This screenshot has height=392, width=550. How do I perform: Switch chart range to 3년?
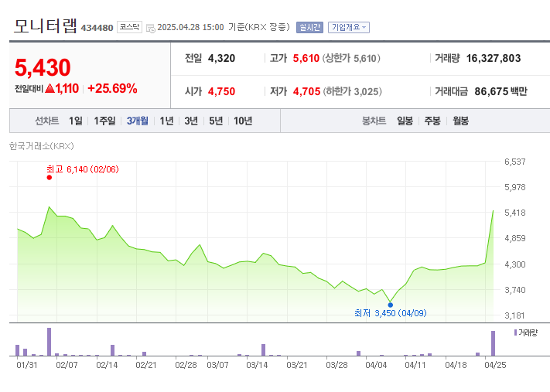191,121
